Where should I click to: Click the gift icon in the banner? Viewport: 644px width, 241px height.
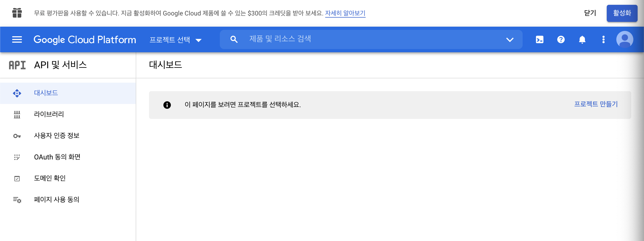pyautogui.click(x=17, y=13)
